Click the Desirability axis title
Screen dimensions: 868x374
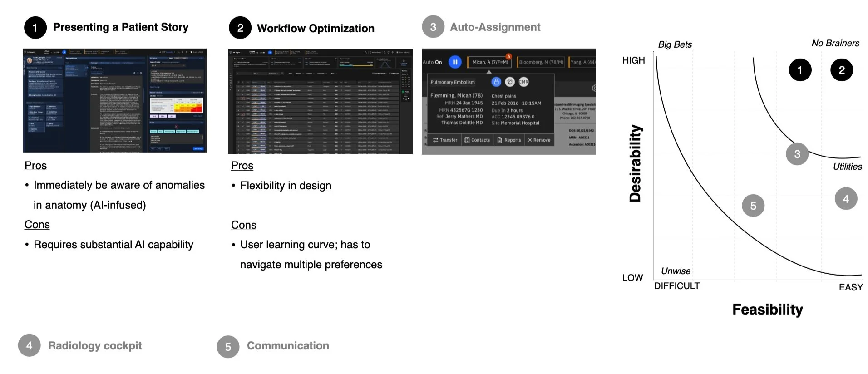point(635,163)
